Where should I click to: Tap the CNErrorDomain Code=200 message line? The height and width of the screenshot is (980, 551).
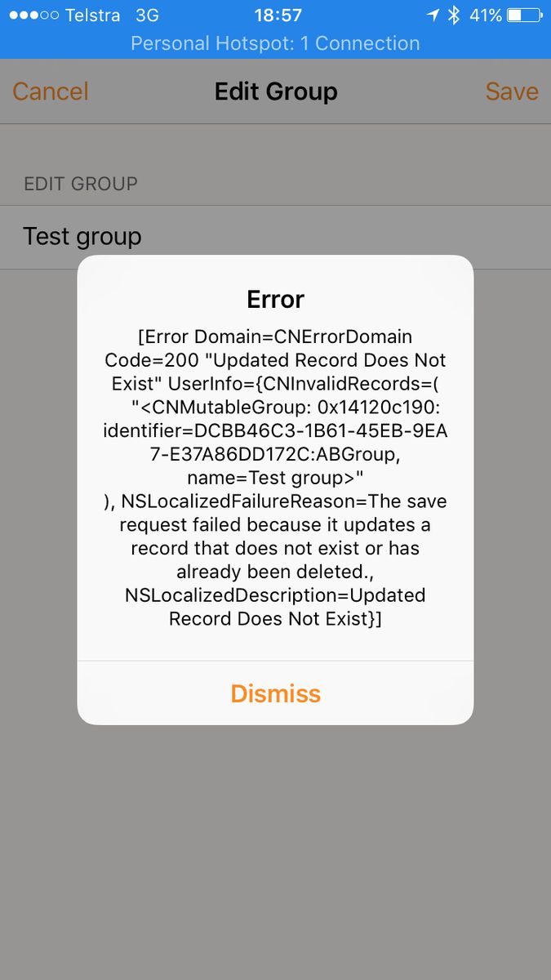click(x=275, y=348)
